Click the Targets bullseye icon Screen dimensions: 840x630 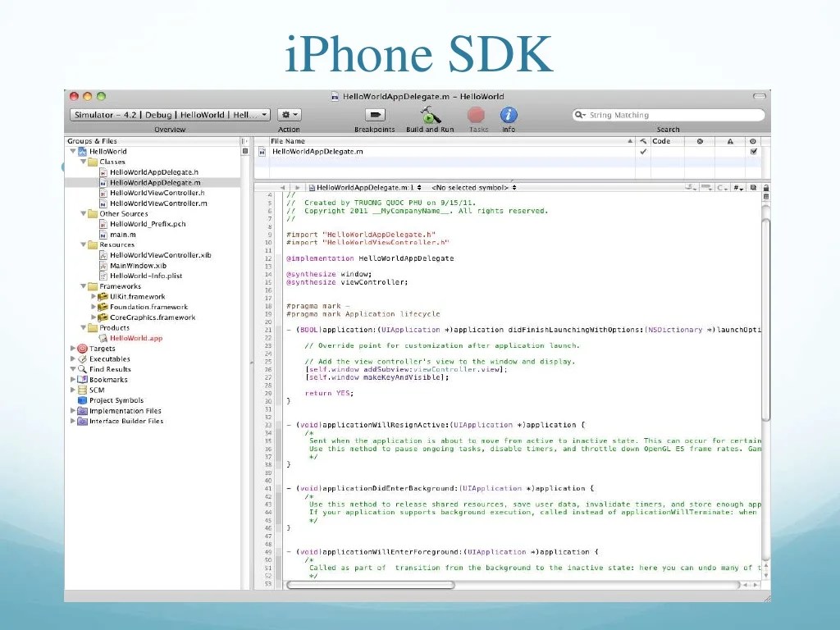(82, 349)
